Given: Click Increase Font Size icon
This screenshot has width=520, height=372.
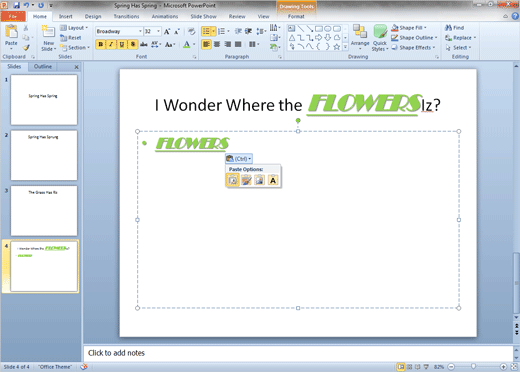Looking at the screenshot, I should point(167,32).
